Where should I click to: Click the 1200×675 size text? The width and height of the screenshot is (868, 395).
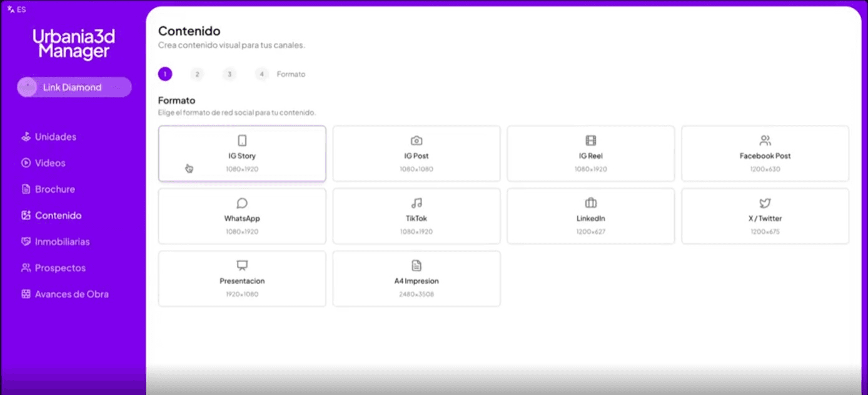click(x=765, y=232)
